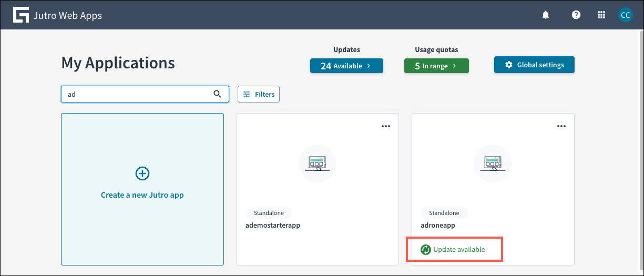
Task: View the 24 Available updates
Action: (x=346, y=66)
